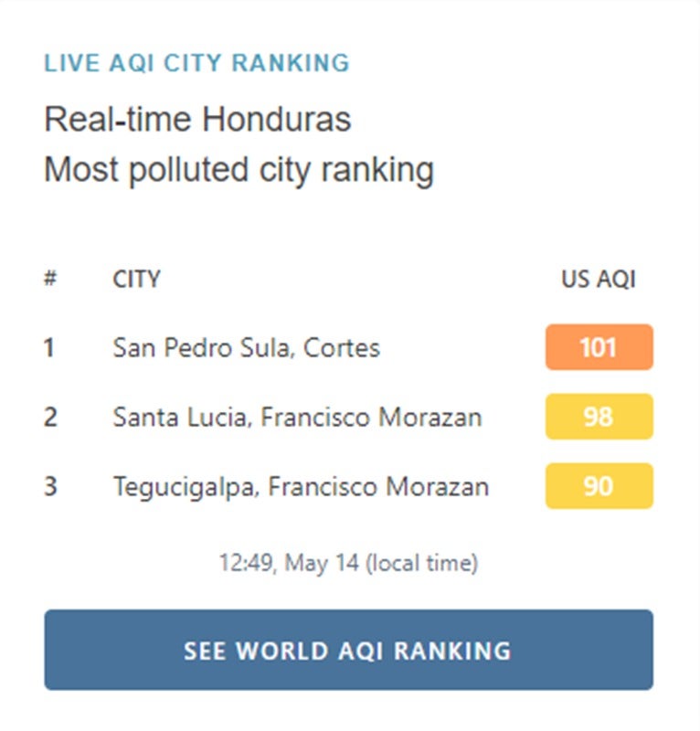Click the orange 101 AQI badge

pyautogui.click(x=599, y=347)
